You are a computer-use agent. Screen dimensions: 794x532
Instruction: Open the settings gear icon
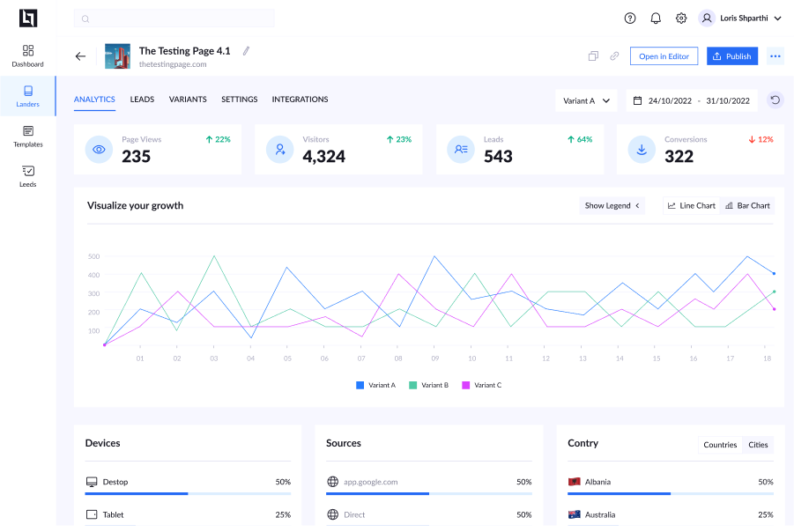679,18
